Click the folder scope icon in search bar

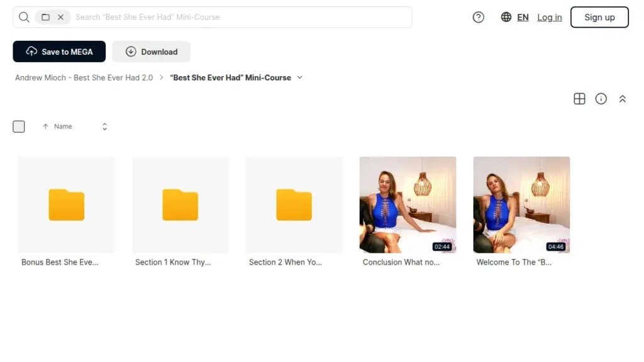click(45, 17)
